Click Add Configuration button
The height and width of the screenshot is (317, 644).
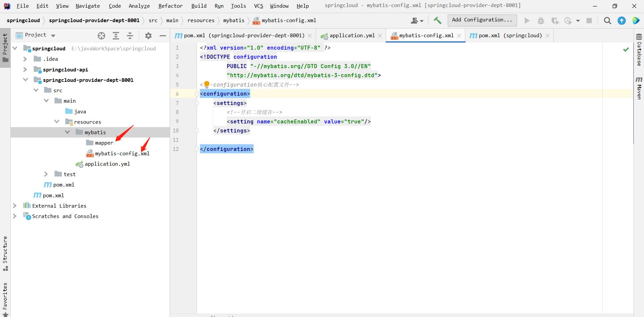pos(482,20)
